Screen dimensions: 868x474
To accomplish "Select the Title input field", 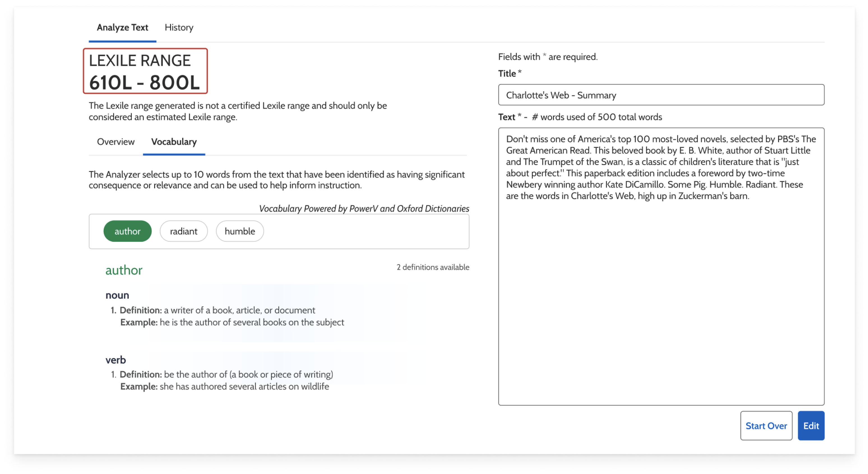I will pyautogui.click(x=661, y=95).
